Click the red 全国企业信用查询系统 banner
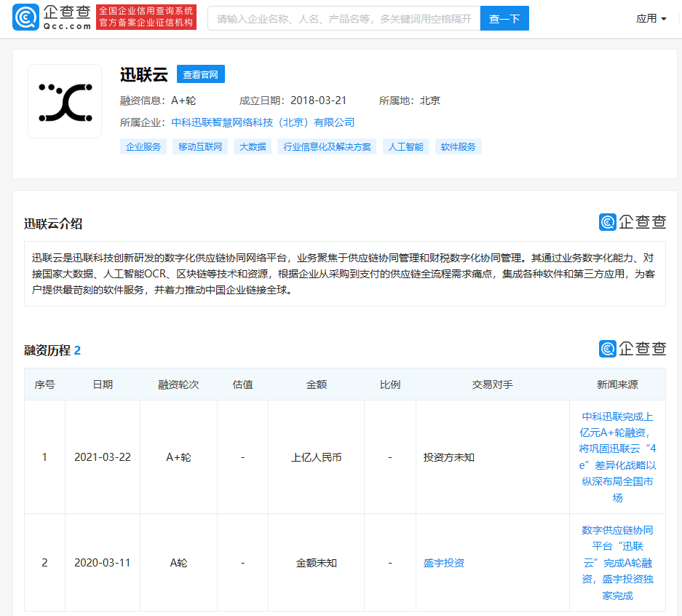 (x=146, y=17)
